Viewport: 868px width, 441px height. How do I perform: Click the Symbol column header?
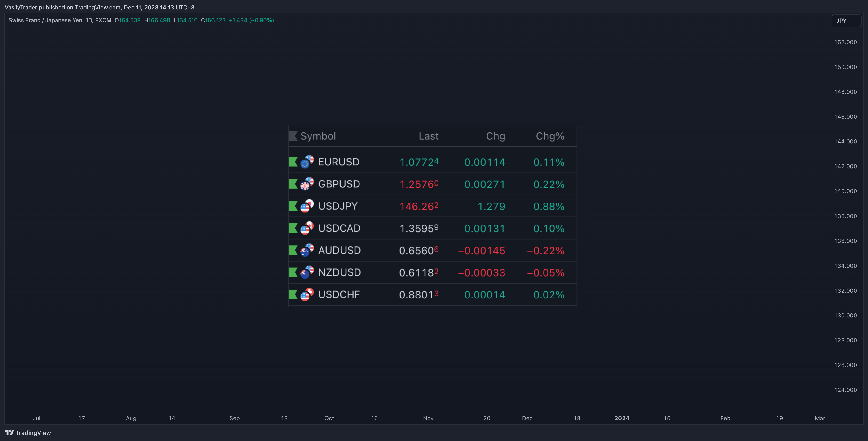click(318, 136)
